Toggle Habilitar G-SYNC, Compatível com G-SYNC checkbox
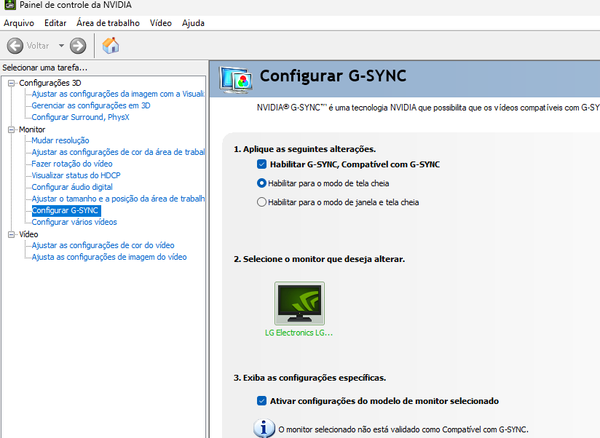The height and width of the screenshot is (438, 600). (262, 164)
